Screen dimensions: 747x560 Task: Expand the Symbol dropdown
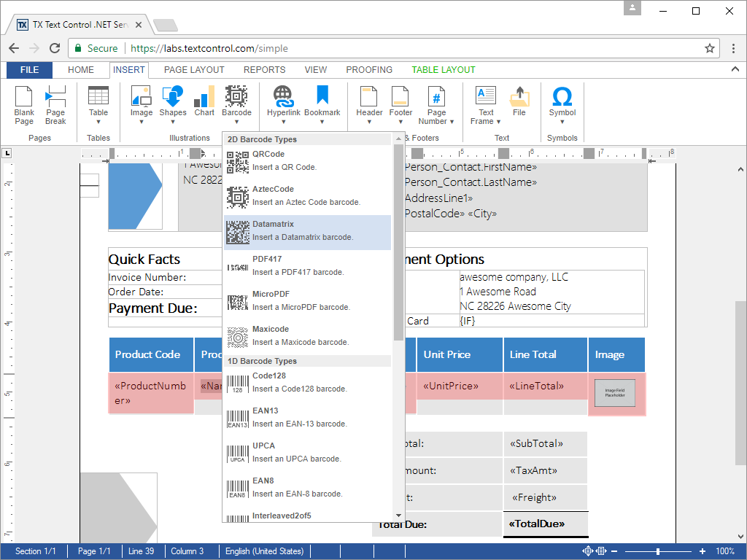pyautogui.click(x=562, y=105)
